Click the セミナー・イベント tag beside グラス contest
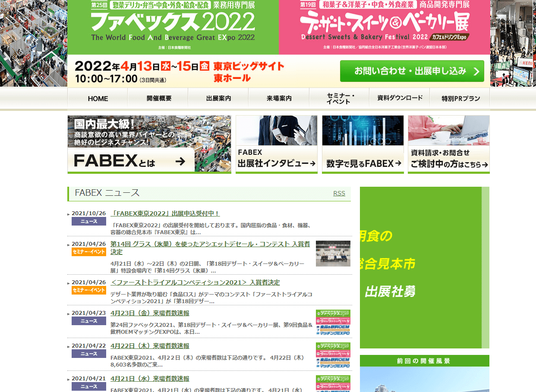The image size is (536, 392). 89,252
